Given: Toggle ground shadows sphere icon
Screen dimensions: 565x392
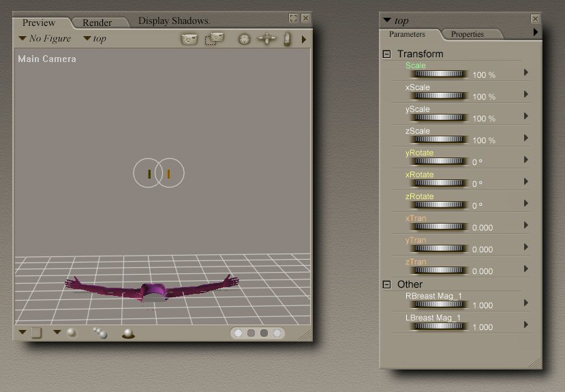Looking at the screenshot, I should pos(127,333).
